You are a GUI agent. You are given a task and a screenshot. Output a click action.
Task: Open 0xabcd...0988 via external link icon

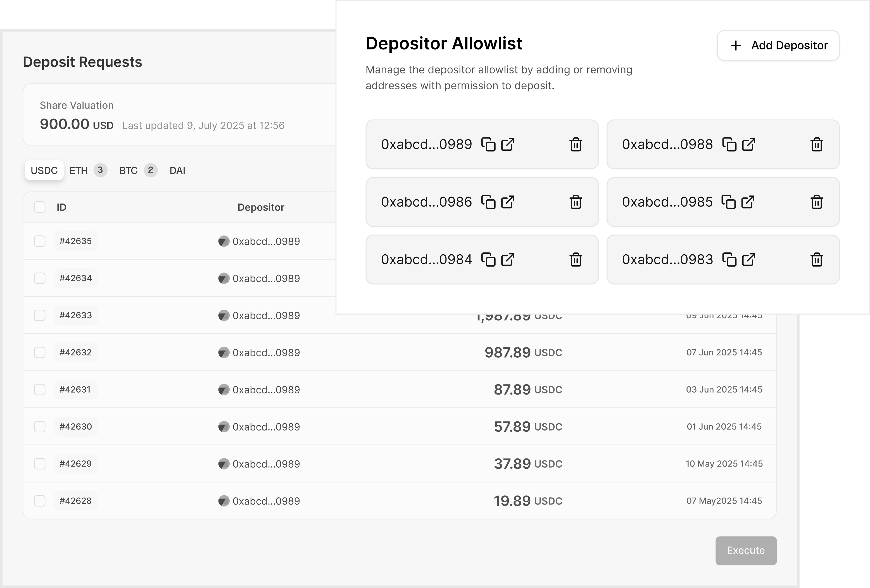pyautogui.click(x=748, y=144)
